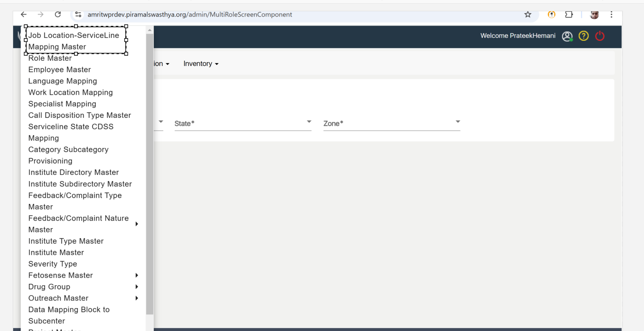This screenshot has height=331, width=644.
Task: Open Language Mapping menu item
Action: coord(63,81)
